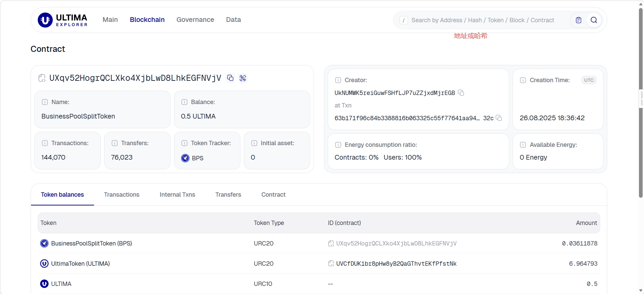Click the Token column header
This screenshot has height=294, width=644.
click(49, 223)
